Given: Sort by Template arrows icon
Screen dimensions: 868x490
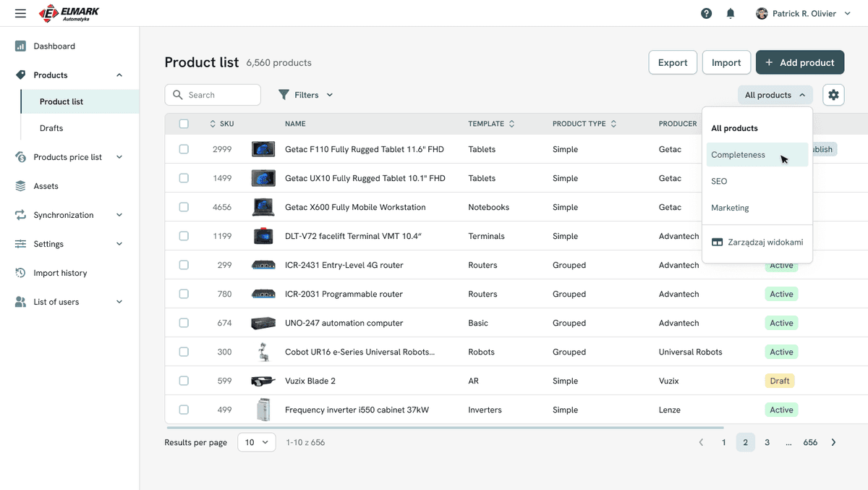Looking at the screenshot, I should click(x=512, y=124).
